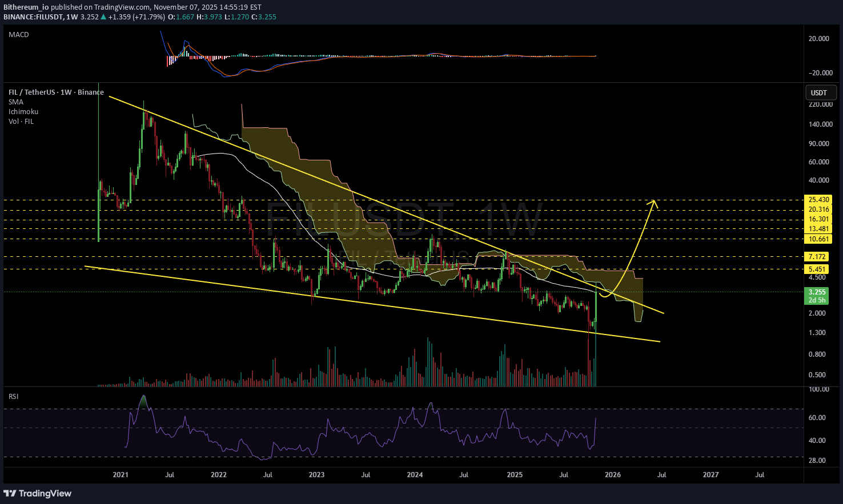Viewport: 843px width, 504px height.
Task: Select the 16.301 price level label
Action: pos(818,219)
